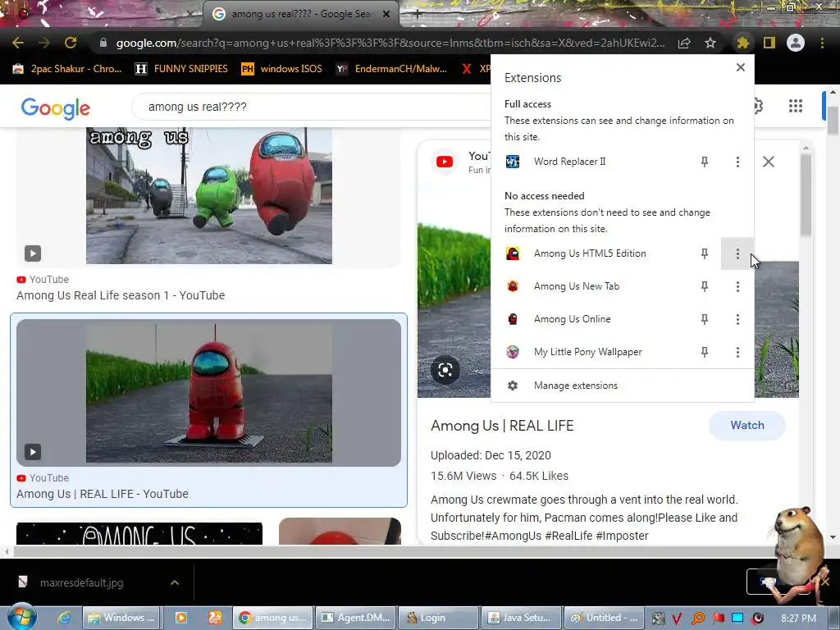Screen dimensions: 840x630
Task: Click the Among Us | REAL LIFE heading
Action: (x=502, y=426)
